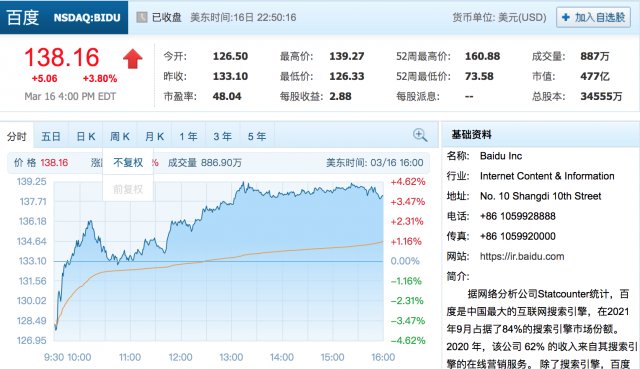640x369 pixels.
Task: Open the 五日 chart tab
Action: 51,136
